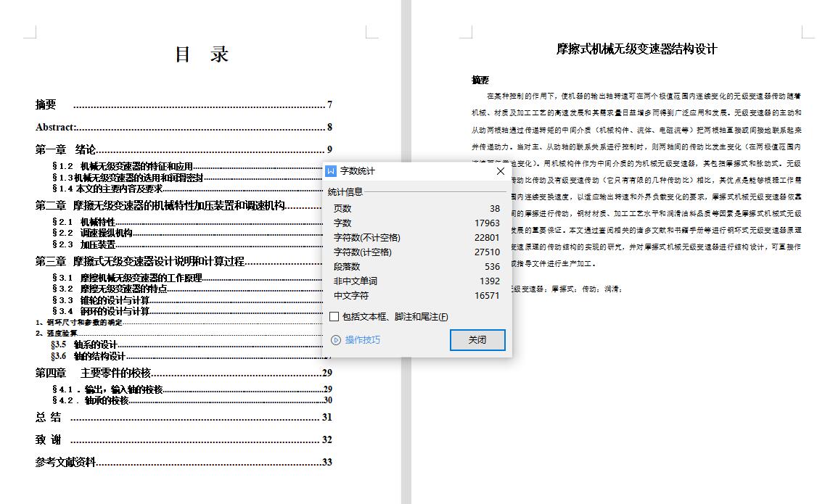Click contents entry §4.2 轴承的校核
This screenshot has width=817, height=504.
click(91, 400)
